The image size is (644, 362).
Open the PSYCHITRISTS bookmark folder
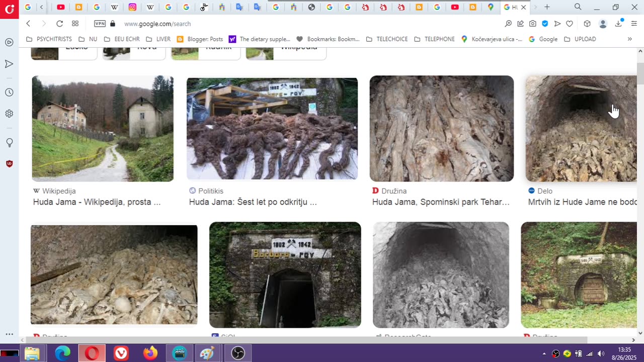click(x=49, y=39)
